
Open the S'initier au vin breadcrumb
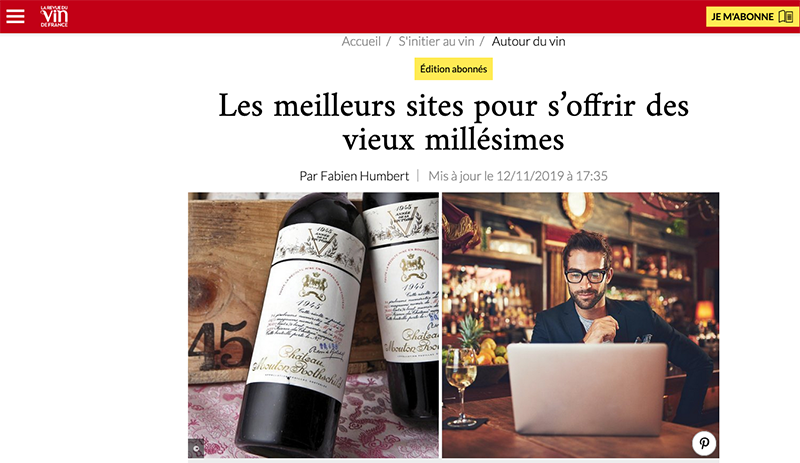436,41
